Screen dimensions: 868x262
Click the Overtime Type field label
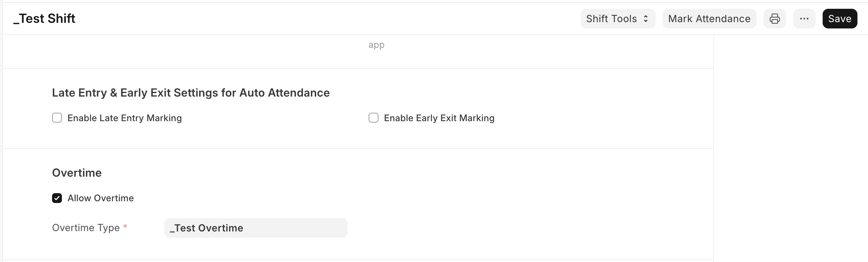[86, 228]
